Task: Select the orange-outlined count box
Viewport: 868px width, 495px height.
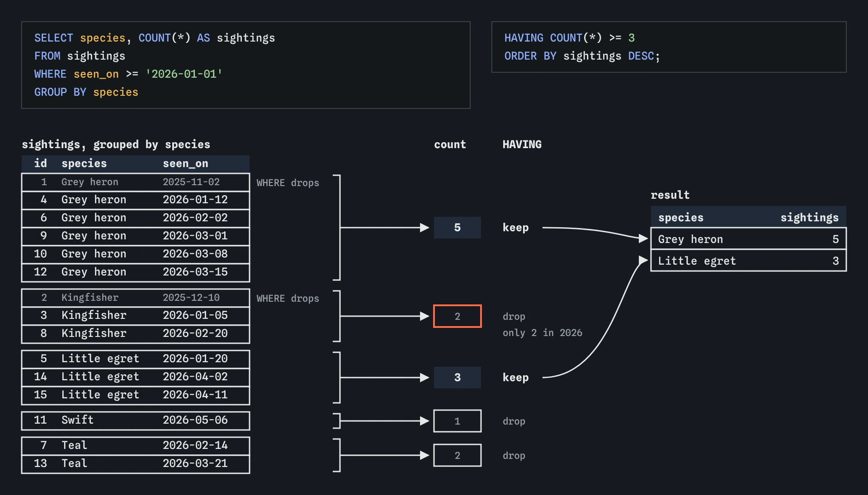Action: 457,316
